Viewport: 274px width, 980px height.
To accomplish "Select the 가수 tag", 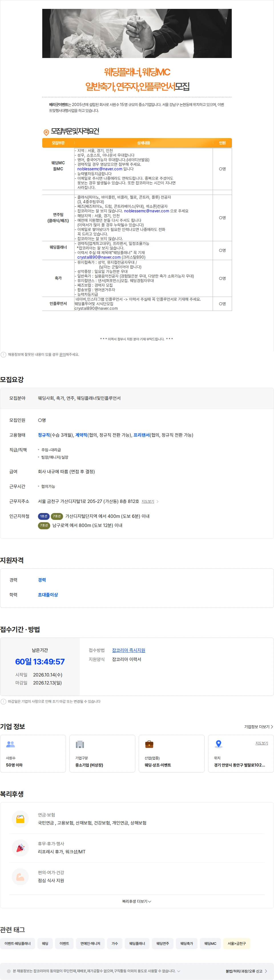I will pos(114,943).
